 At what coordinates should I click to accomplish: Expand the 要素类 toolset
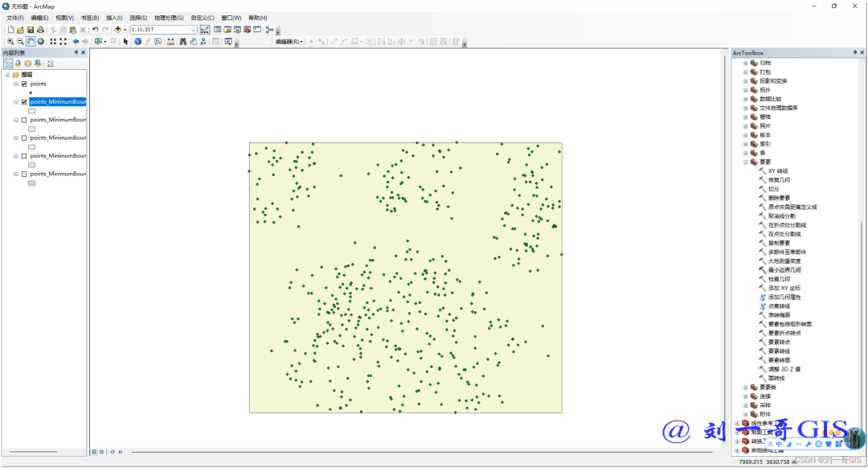(x=746, y=388)
